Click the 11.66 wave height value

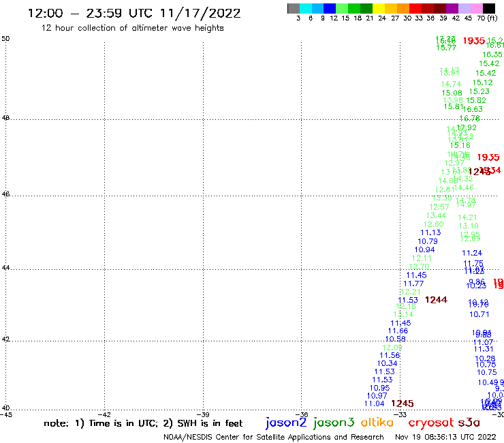398,331
